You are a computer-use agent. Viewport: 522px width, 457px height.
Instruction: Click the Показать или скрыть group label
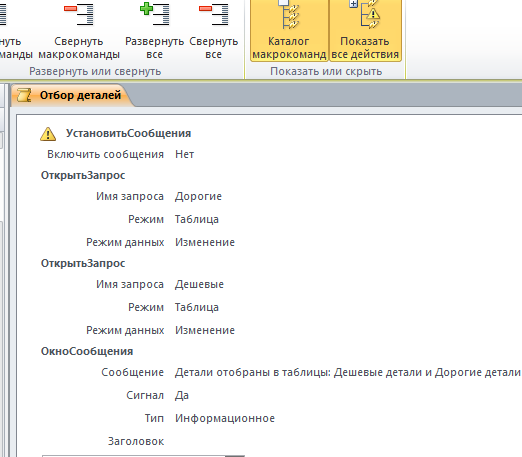click(326, 71)
